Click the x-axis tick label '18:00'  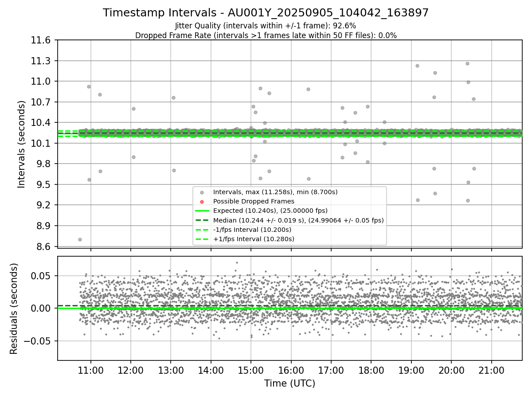(371, 370)
